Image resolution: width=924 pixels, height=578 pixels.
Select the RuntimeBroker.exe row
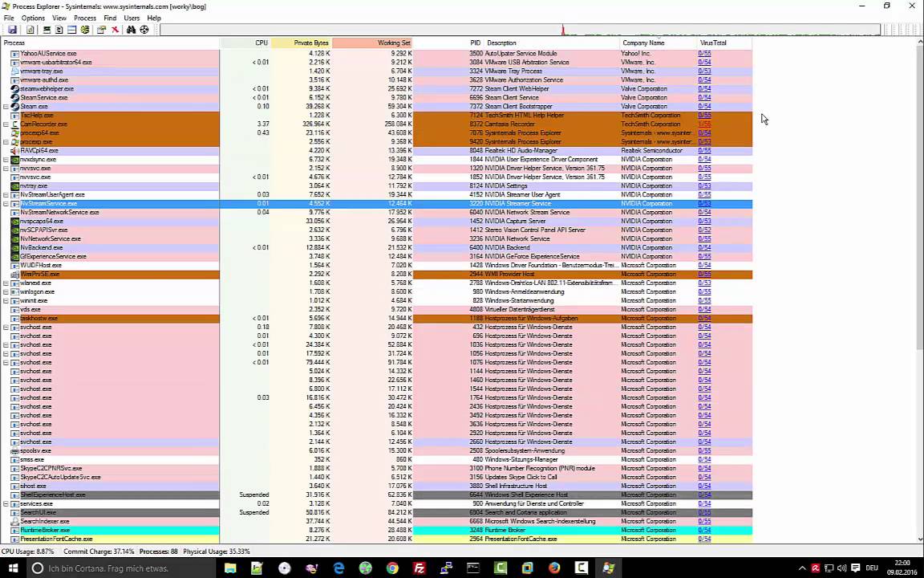(376, 530)
